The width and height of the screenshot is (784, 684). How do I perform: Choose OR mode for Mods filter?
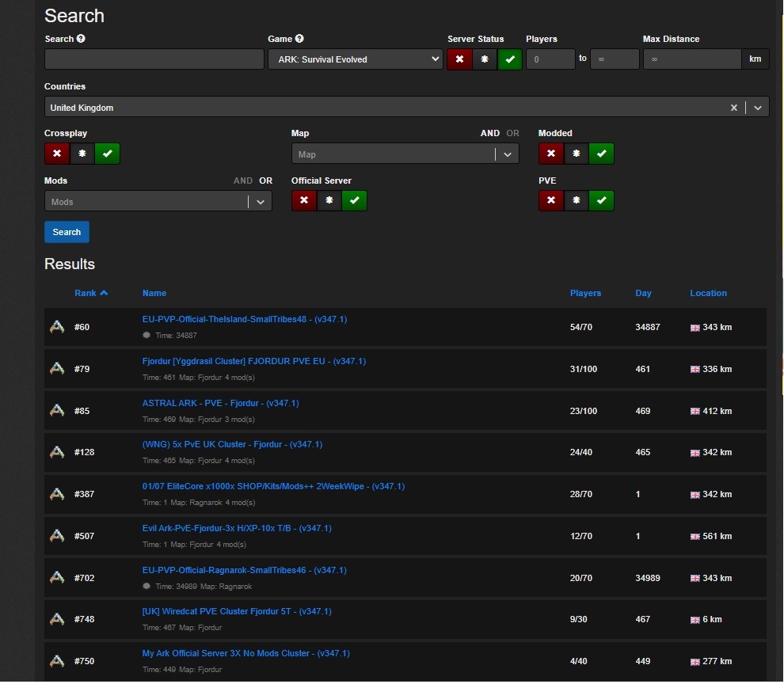265,181
